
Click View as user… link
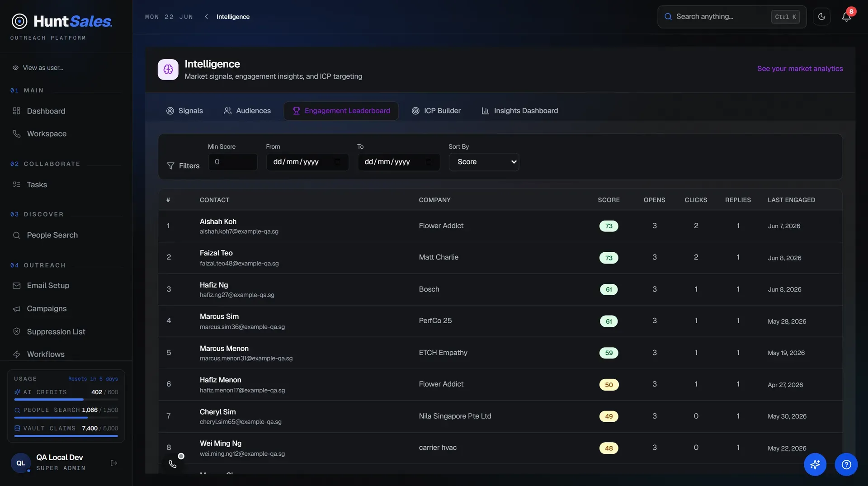(x=43, y=68)
